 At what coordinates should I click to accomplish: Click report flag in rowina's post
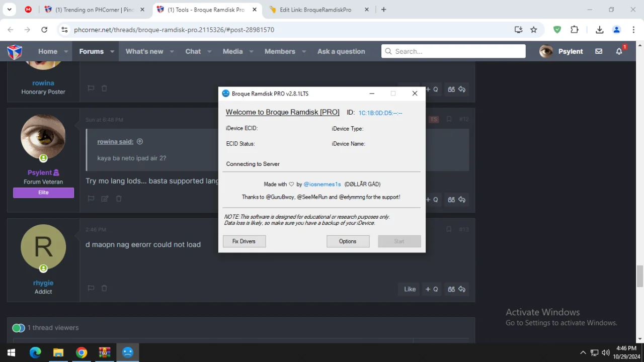pos(91,88)
